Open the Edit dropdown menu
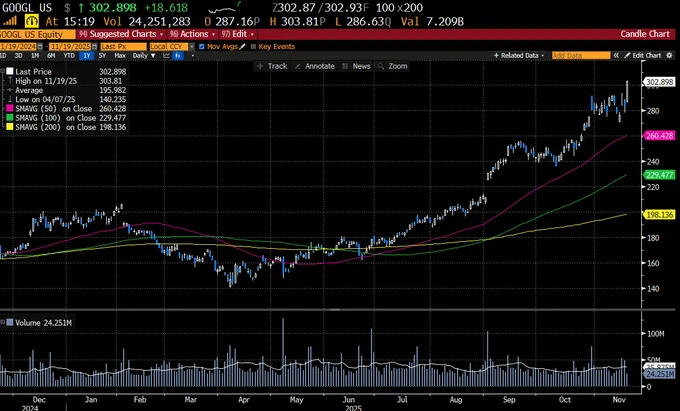 click(238, 34)
